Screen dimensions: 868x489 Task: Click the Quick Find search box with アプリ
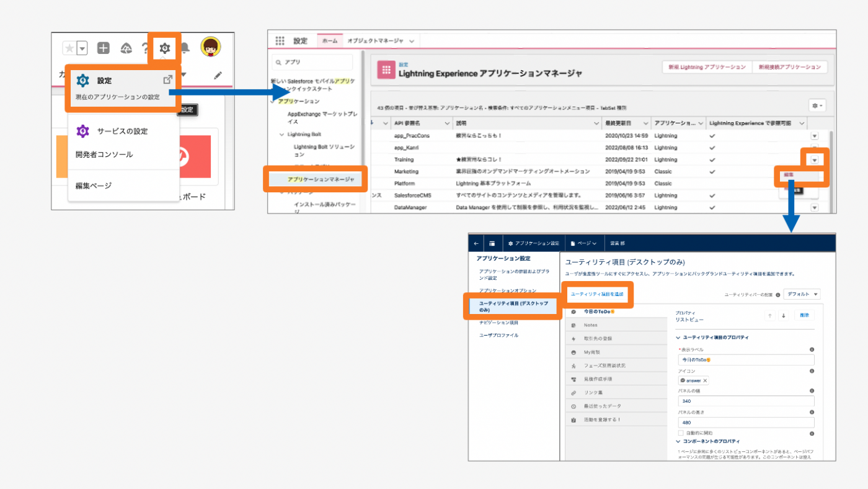click(x=313, y=62)
